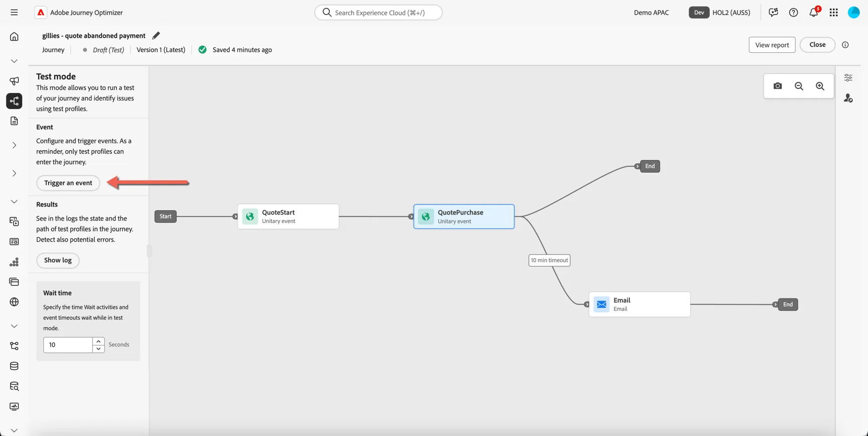Zoom in on the journey canvas
The width and height of the screenshot is (868, 436).
pyautogui.click(x=820, y=86)
